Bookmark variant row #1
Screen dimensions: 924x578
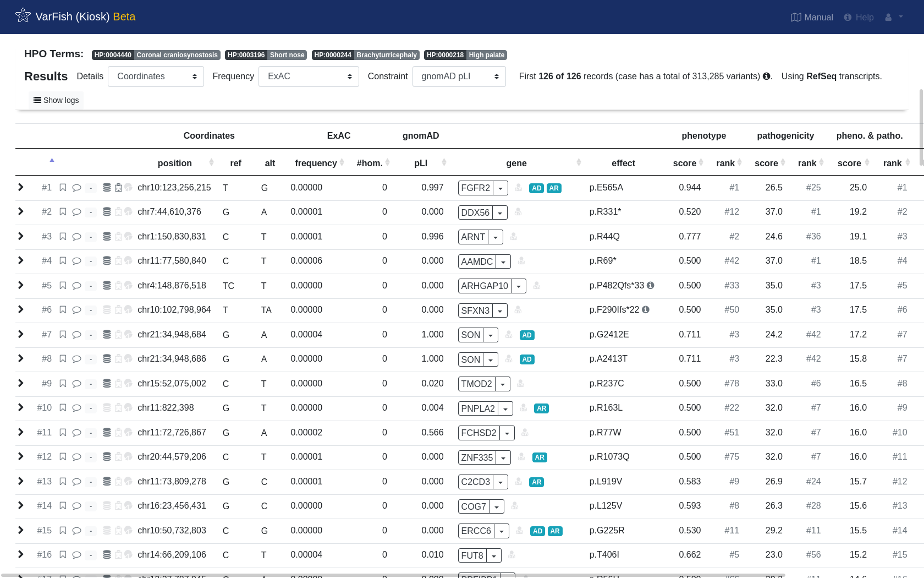click(x=63, y=188)
